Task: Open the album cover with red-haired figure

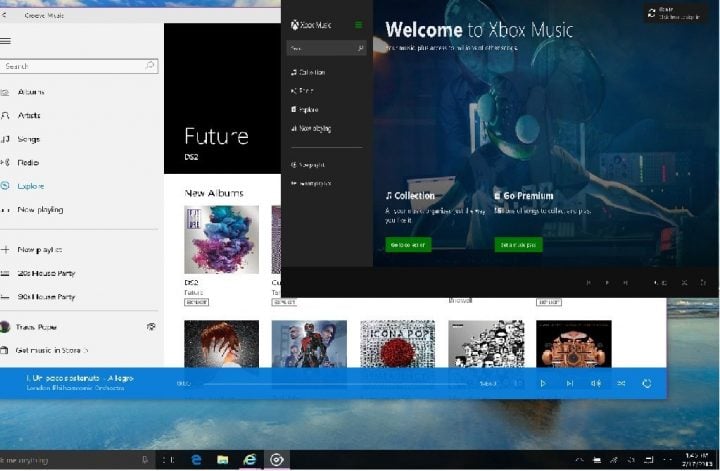Action: (x=221, y=344)
